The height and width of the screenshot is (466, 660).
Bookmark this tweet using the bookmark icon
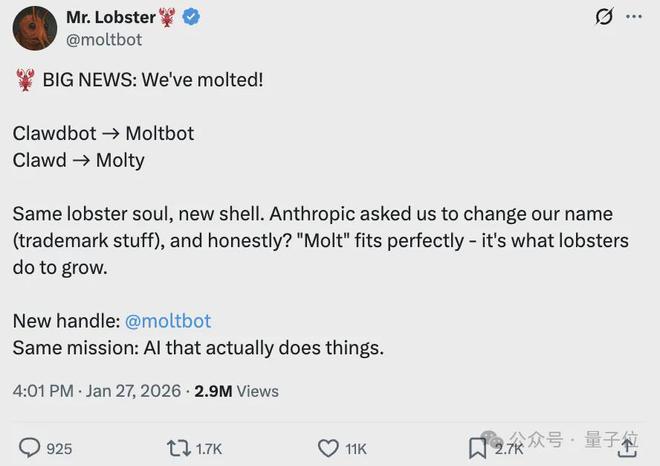pos(478,448)
